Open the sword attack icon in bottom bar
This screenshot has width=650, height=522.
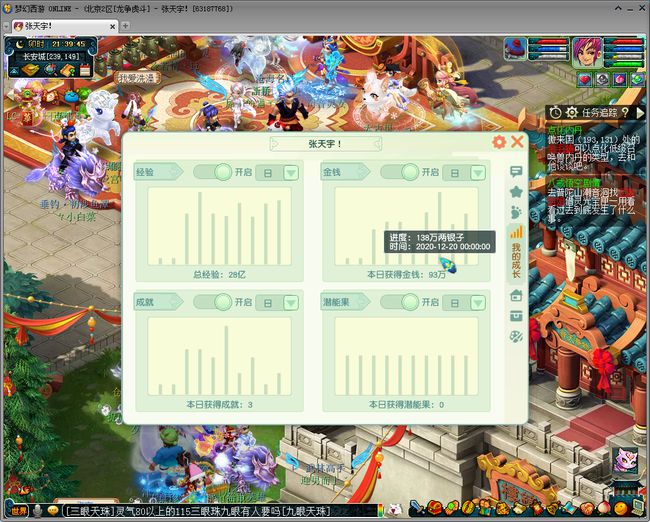point(417,507)
